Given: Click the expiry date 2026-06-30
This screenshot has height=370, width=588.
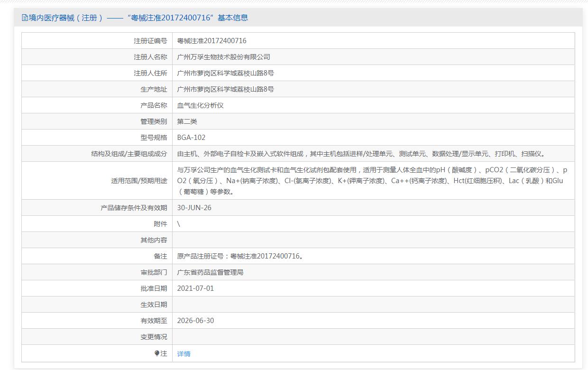Looking at the screenshot, I should pos(195,321).
